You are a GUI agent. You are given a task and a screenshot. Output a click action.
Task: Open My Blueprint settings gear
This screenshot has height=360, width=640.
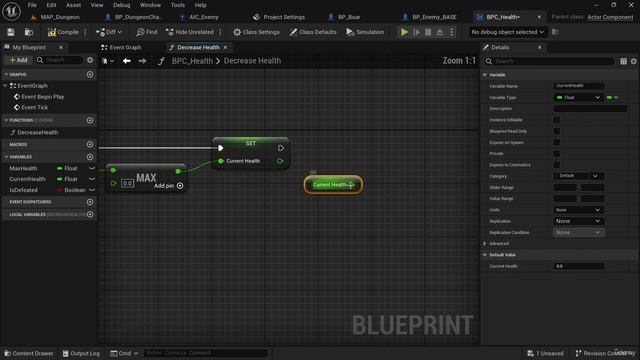(90, 60)
